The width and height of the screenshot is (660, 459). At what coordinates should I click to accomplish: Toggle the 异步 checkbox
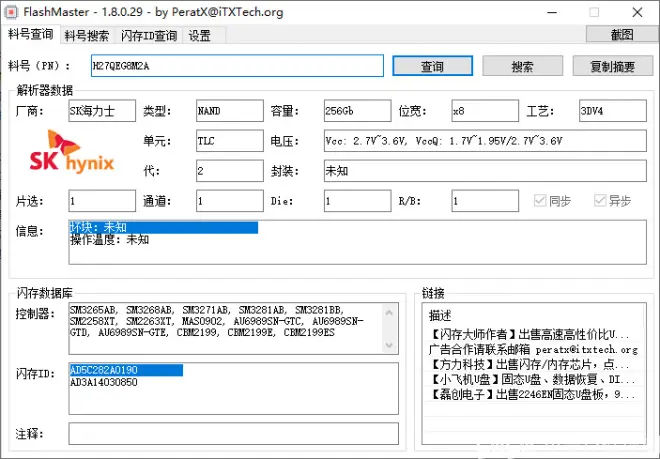coord(600,201)
